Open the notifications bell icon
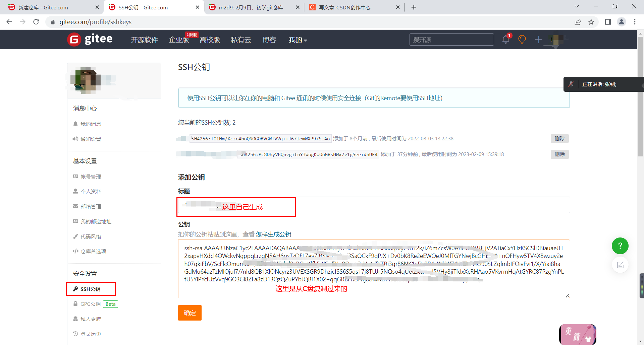644x345 pixels. [506, 39]
